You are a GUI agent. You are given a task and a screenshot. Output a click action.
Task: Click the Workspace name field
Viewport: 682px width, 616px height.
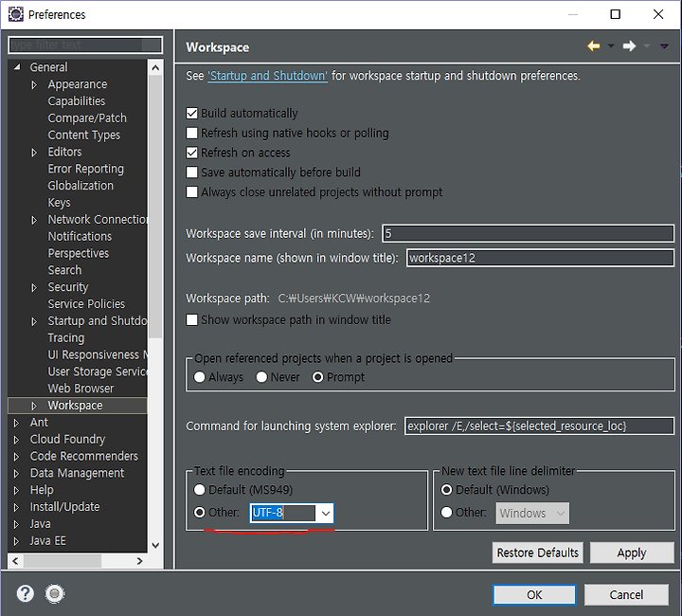[x=540, y=258]
